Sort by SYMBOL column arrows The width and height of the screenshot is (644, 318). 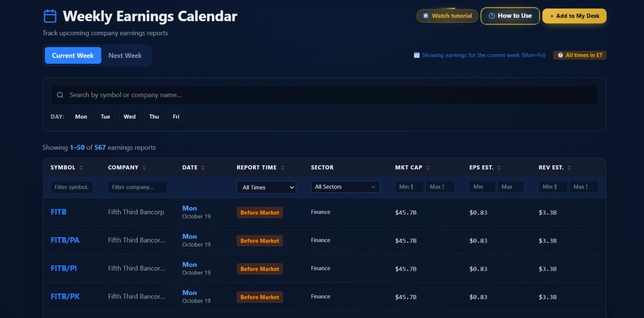(81, 168)
